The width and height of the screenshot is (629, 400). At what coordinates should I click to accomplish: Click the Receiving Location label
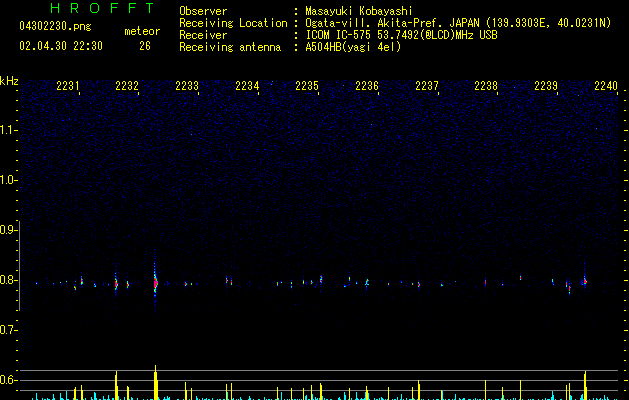[x=233, y=23]
